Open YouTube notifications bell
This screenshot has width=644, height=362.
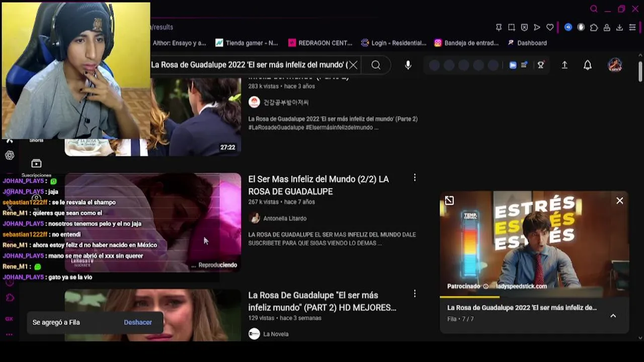point(588,65)
